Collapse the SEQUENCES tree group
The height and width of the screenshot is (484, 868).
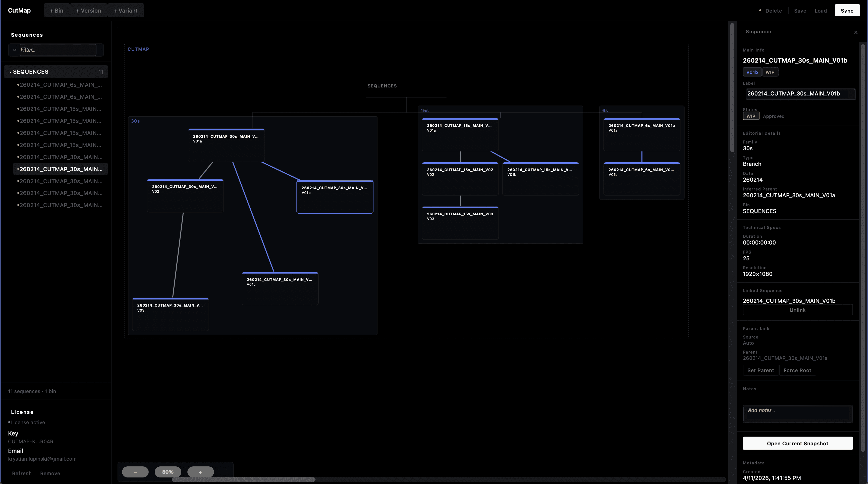pyautogui.click(x=11, y=72)
